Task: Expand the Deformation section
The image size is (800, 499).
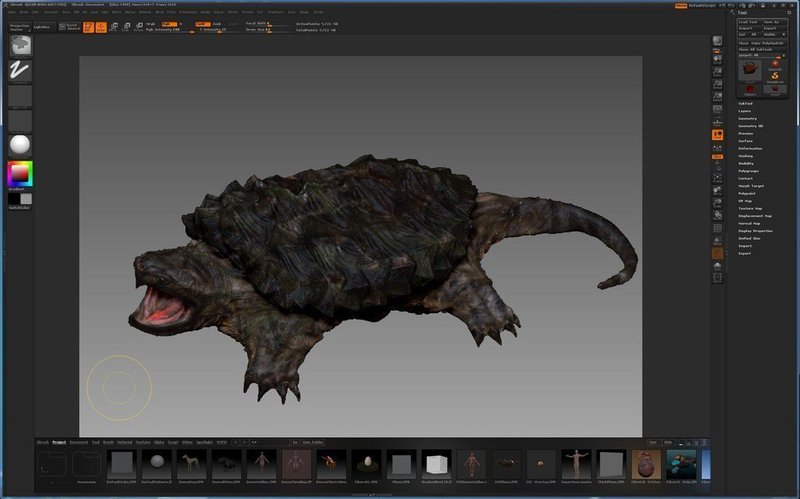Action: (750, 148)
